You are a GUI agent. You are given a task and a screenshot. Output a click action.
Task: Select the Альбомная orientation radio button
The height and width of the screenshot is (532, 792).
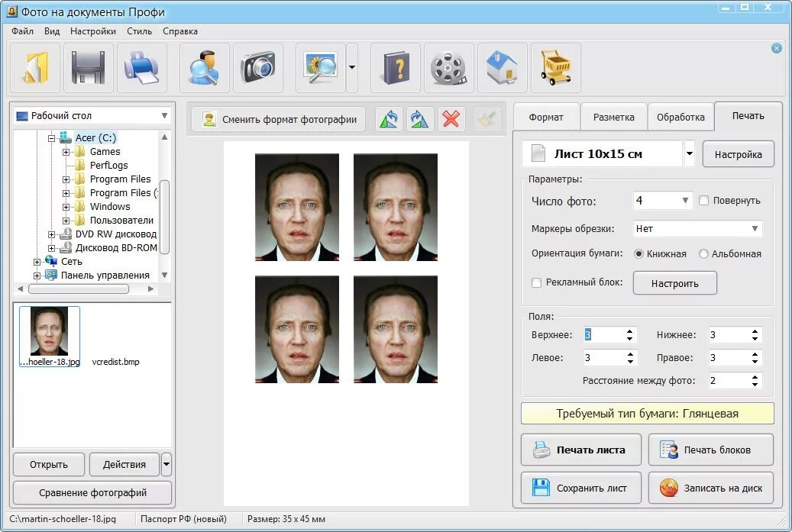[x=703, y=254]
